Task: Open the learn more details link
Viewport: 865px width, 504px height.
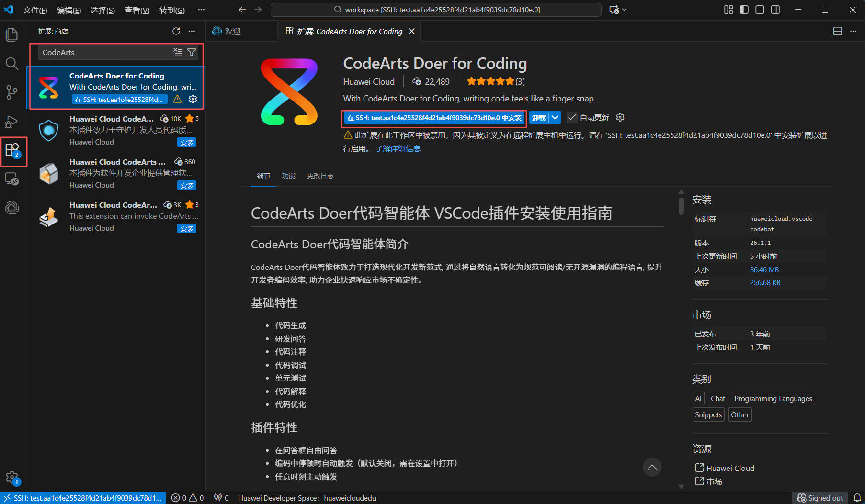Action: 398,148
